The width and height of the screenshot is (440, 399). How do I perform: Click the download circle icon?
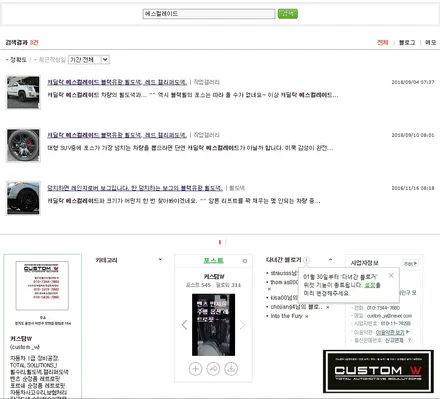231,369
